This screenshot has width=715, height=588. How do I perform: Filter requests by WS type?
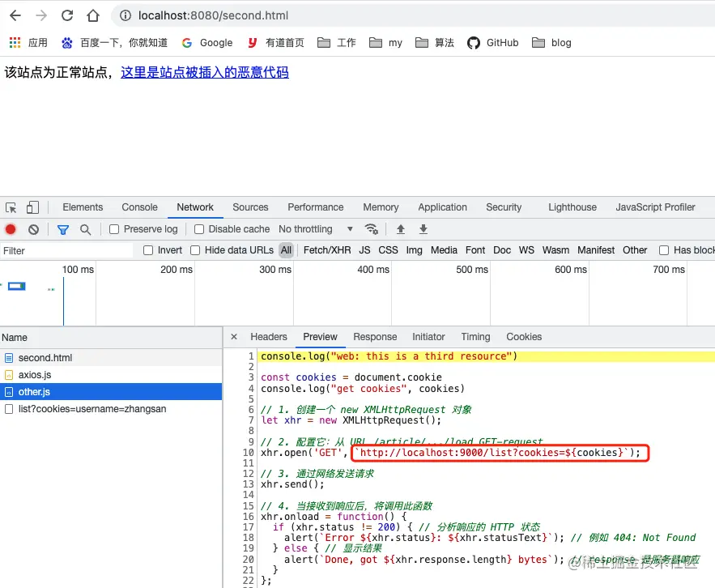pos(526,250)
